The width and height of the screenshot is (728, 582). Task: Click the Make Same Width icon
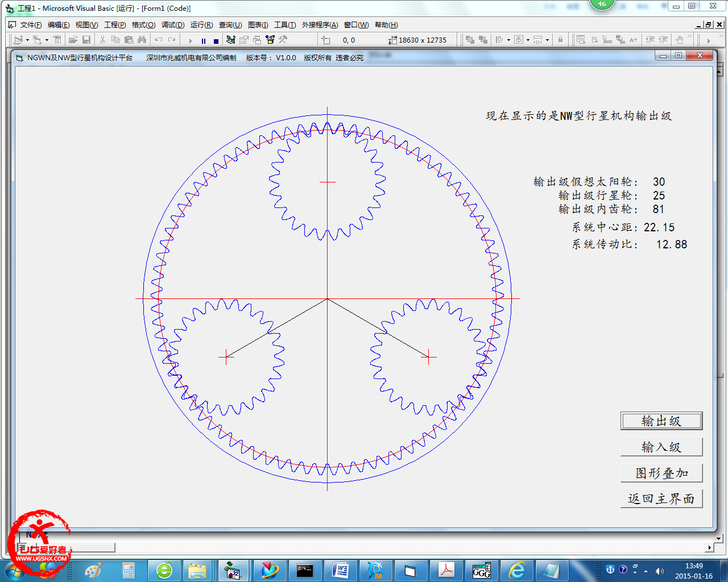click(538, 40)
